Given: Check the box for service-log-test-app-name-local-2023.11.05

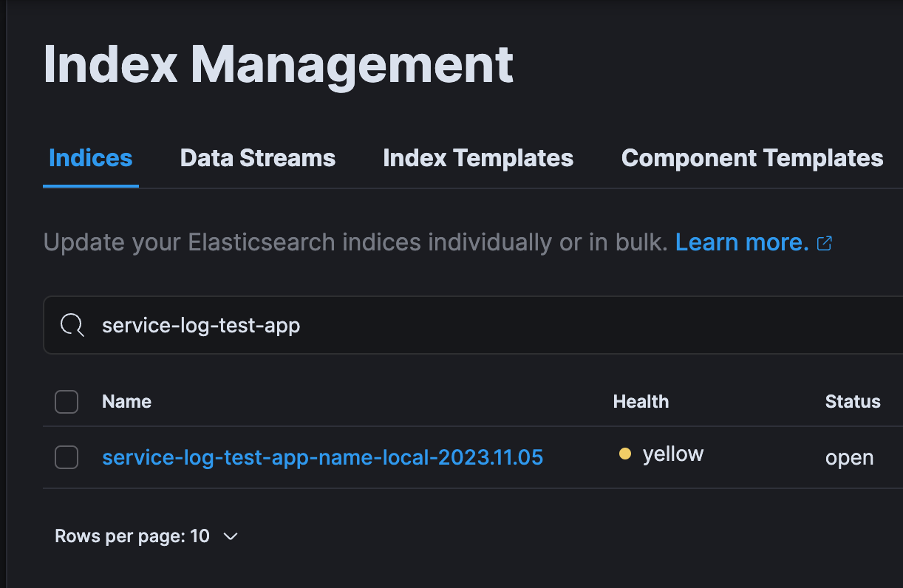Looking at the screenshot, I should [x=67, y=457].
